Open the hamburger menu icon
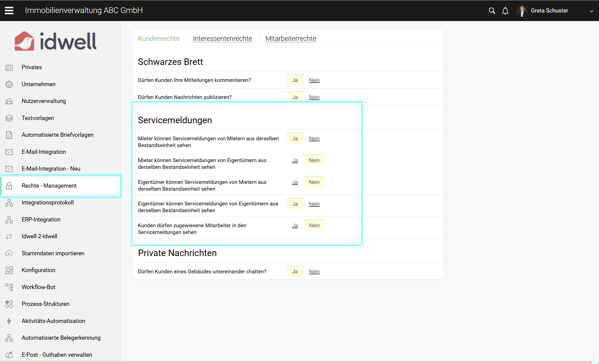The height and width of the screenshot is (364, 599). point(9,10)
